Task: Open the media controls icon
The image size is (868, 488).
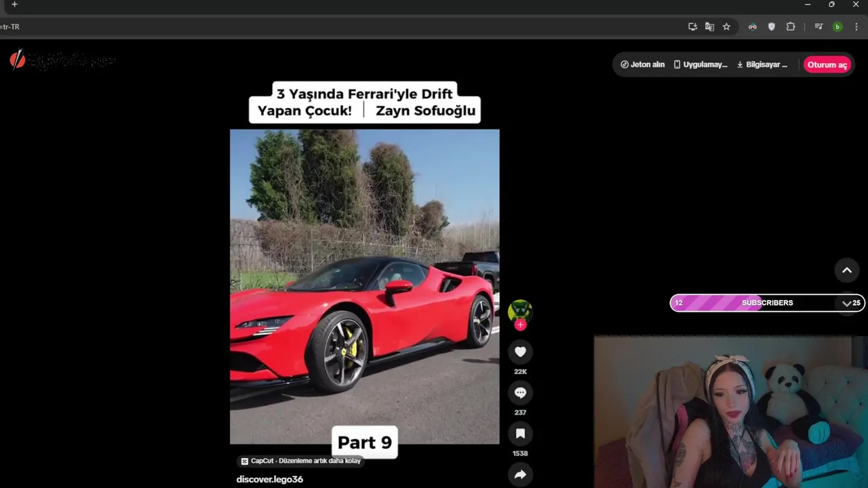Action: tap(818, 26)
